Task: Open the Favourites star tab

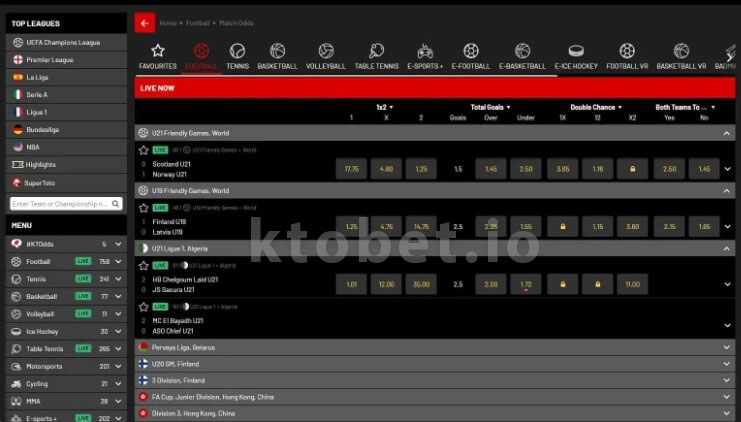Action: pos(158,56)
